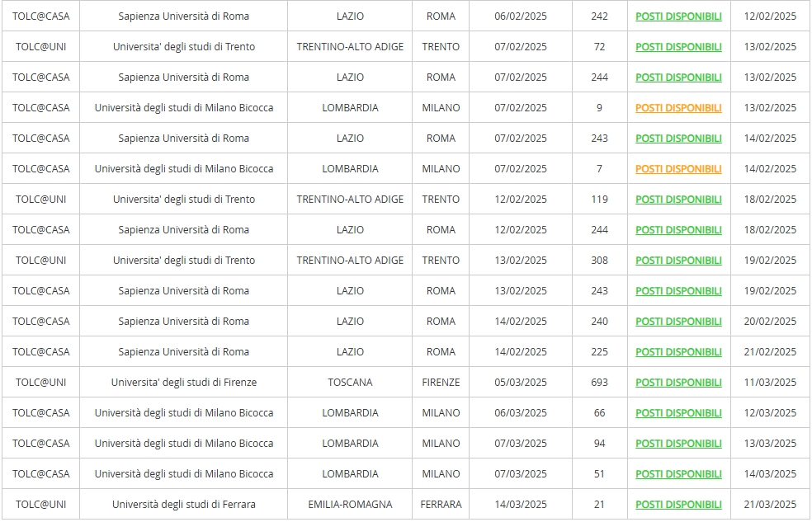Click MILANO city cell in the 51-seat row
Image resolution: width=812 pixels, height=522 pixels.
[x=441, y=474]
